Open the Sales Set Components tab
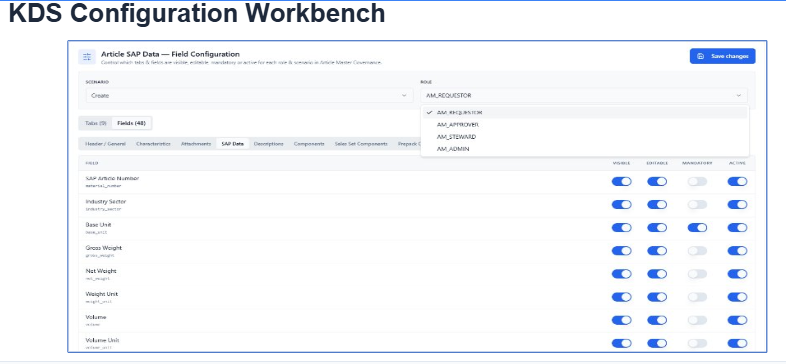The width and height of the screenshot is (786, 364). click(361, 144)
